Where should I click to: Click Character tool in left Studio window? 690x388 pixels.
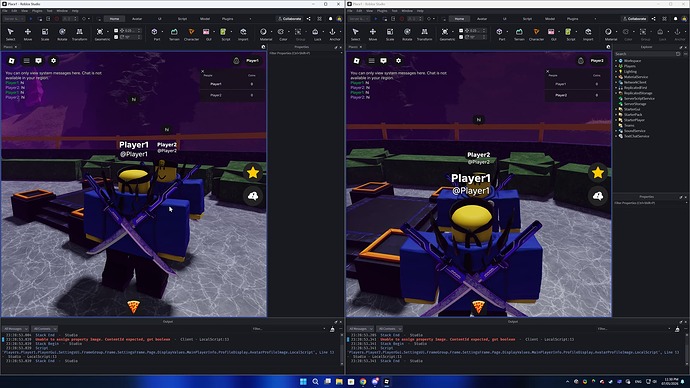[x=191, y=34]
